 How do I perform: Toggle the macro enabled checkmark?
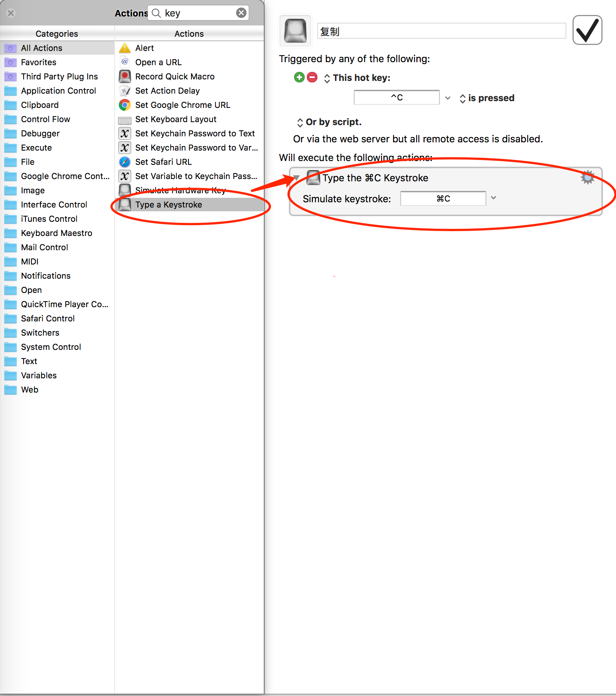coord(587,30)
